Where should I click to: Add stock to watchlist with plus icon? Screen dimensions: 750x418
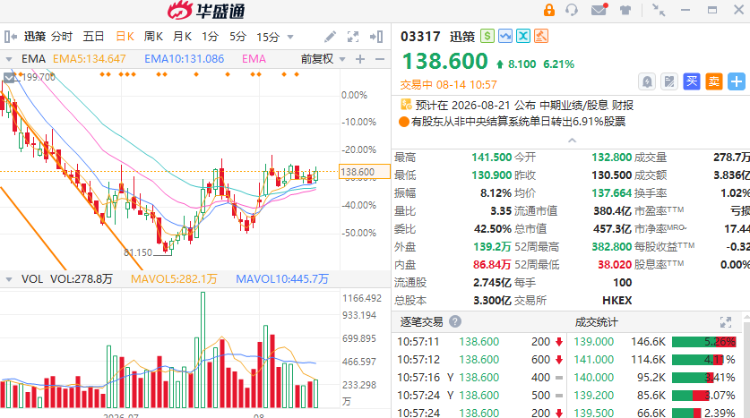[x=736, y=82]
